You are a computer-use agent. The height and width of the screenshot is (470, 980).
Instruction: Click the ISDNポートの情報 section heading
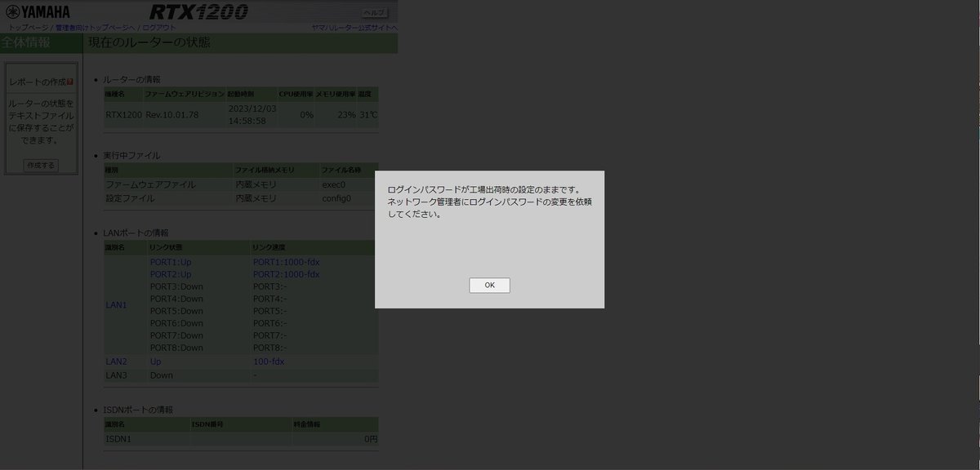click(138, 410)
